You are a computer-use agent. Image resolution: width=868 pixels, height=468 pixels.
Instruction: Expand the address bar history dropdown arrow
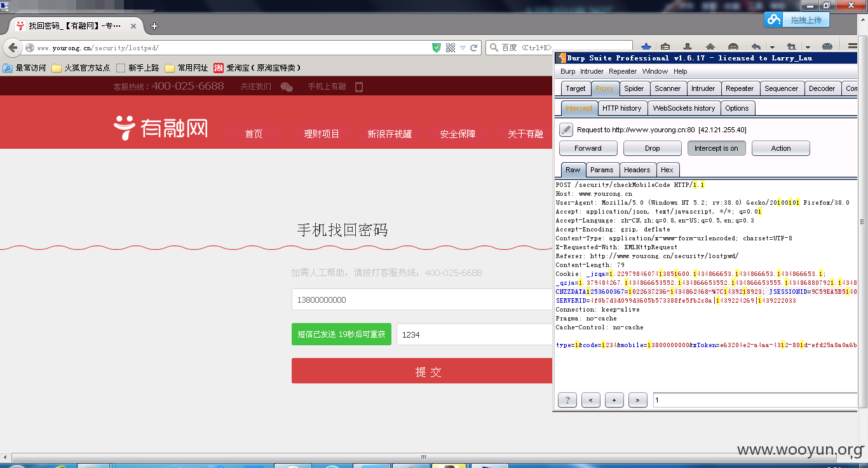point(463,48)
